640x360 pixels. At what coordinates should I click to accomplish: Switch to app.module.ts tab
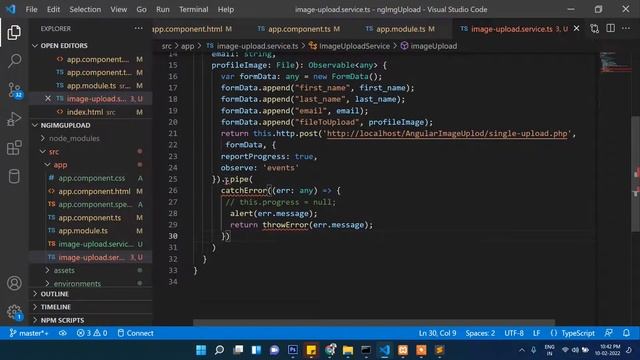tap(400, 29)
